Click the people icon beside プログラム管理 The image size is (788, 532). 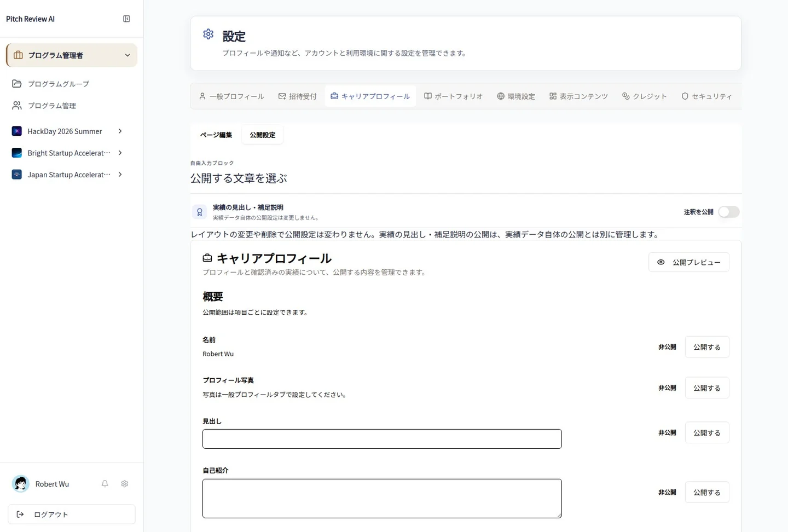17,106
